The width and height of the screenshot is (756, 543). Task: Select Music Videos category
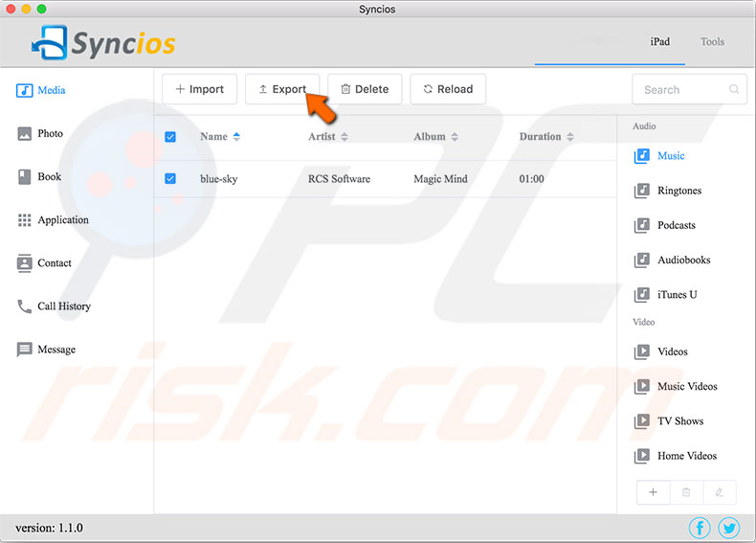pos(676,386)
